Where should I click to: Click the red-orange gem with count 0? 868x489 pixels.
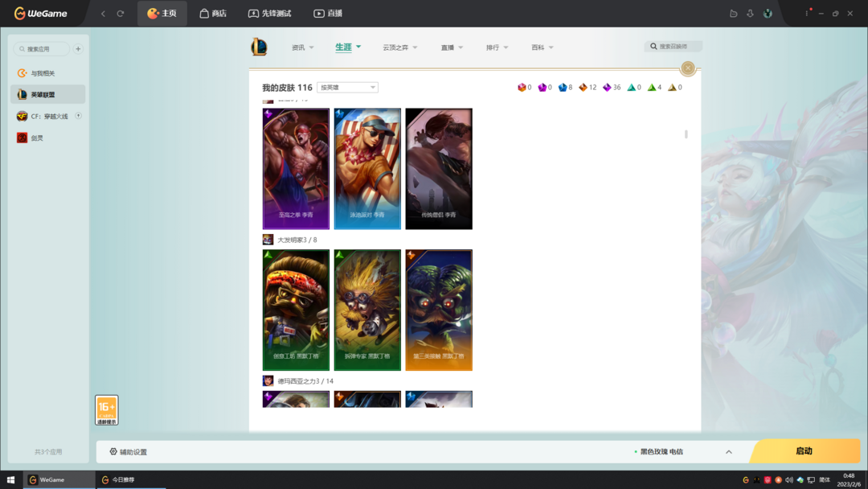pos(524,88)
